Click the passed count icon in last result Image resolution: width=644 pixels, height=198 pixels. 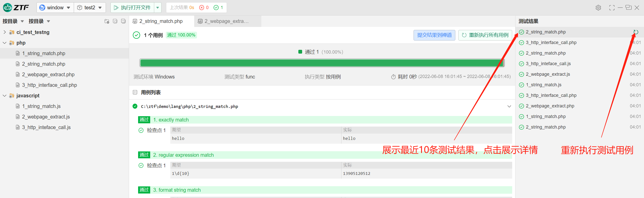pyautogui.click(x=216, y=8)
